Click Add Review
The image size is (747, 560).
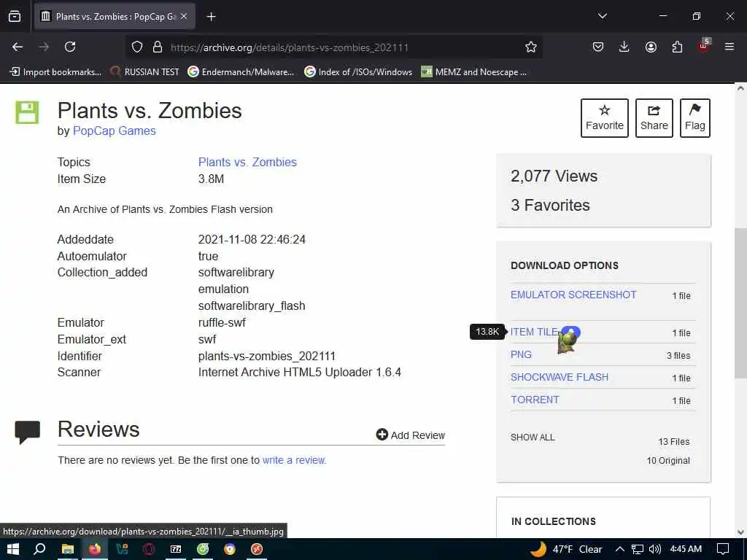click(x=410, y=435)
